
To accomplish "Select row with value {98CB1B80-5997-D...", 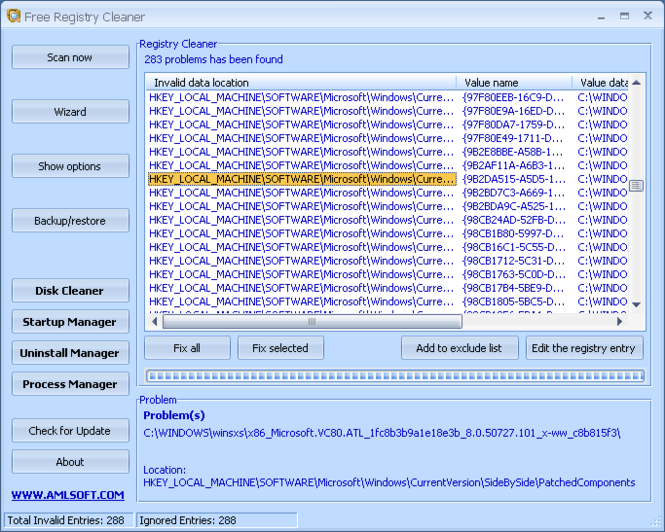I will click(x=387, y=233).
